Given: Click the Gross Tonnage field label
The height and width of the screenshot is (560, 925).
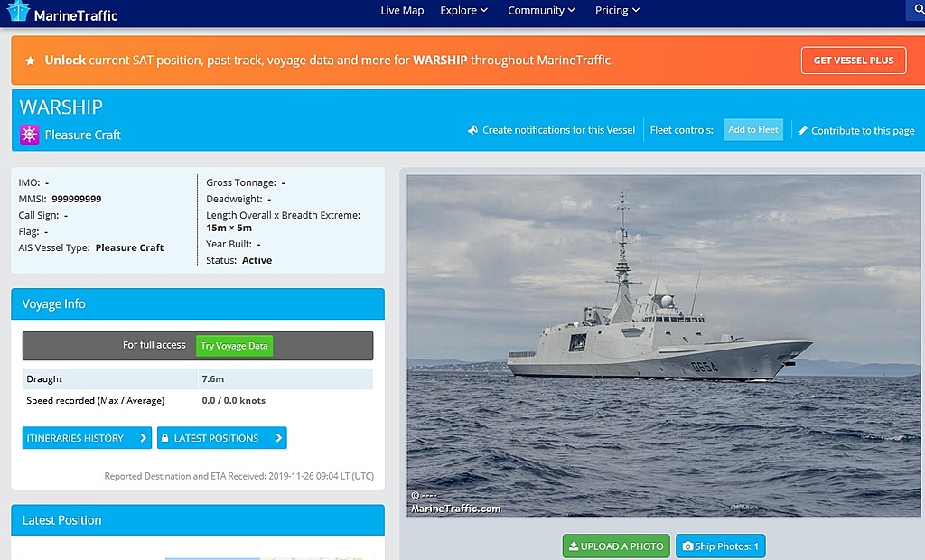Looking at the screenshot, I should point(241,183).
